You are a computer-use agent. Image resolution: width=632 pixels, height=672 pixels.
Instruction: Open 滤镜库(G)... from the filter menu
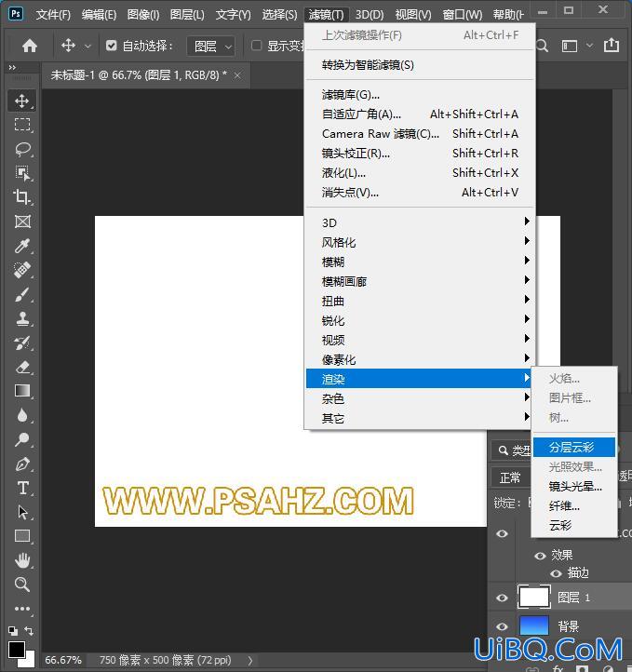420,95
